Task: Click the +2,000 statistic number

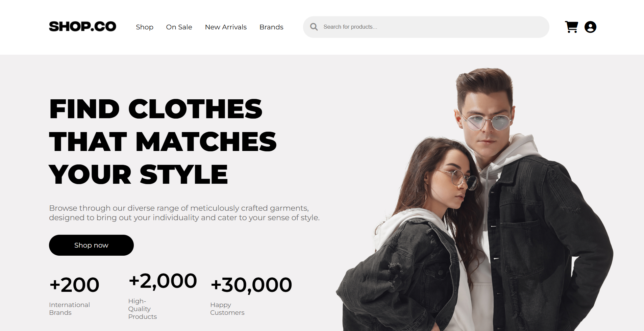Action: tap(163, 281)
